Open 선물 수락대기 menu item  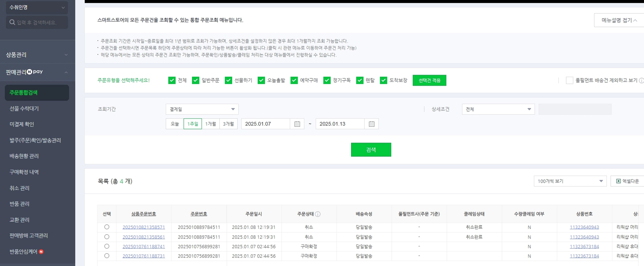tap(24, 109)
